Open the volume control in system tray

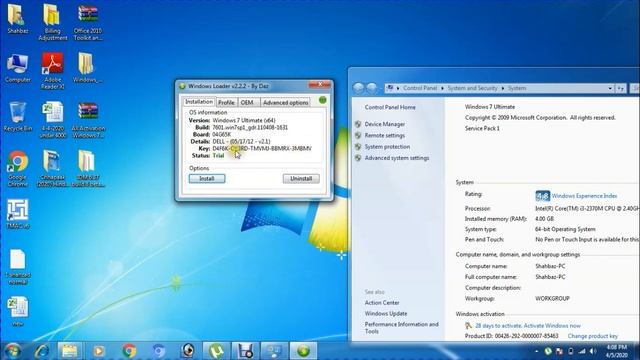(593, 351)
